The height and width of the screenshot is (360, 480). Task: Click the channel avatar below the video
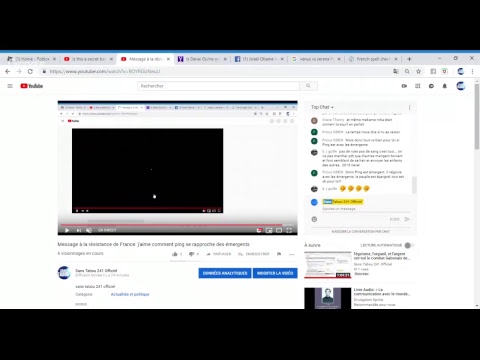[64, 273]
